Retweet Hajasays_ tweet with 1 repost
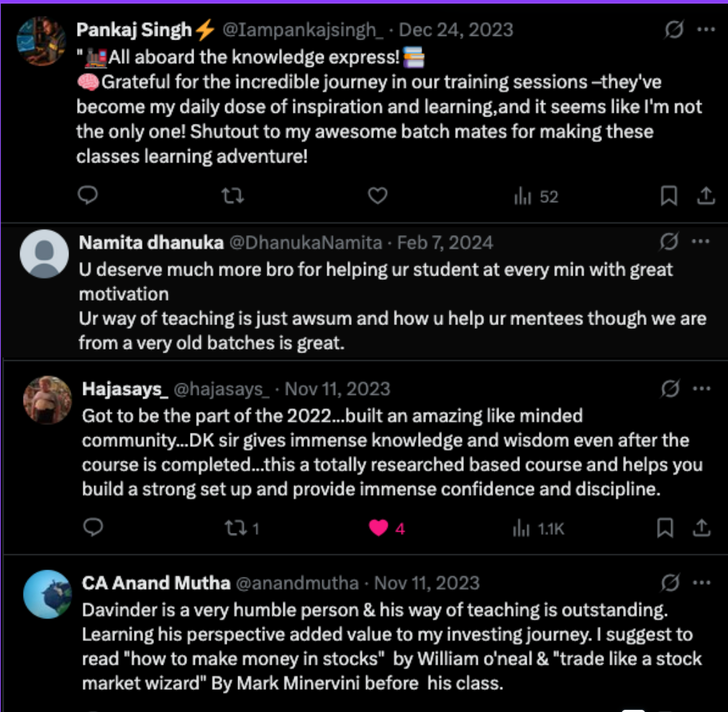 coord(240,529)
